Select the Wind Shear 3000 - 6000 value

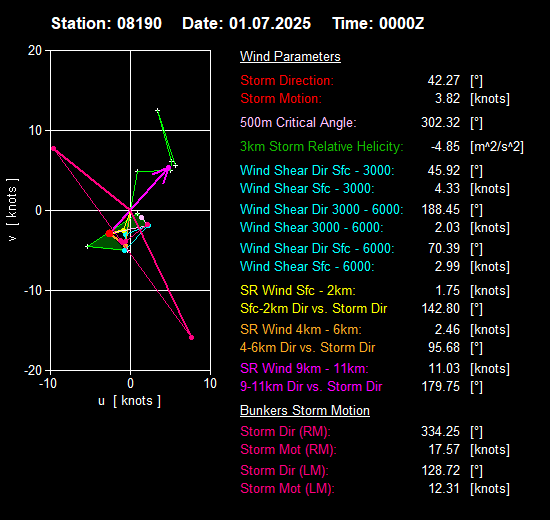447,227
